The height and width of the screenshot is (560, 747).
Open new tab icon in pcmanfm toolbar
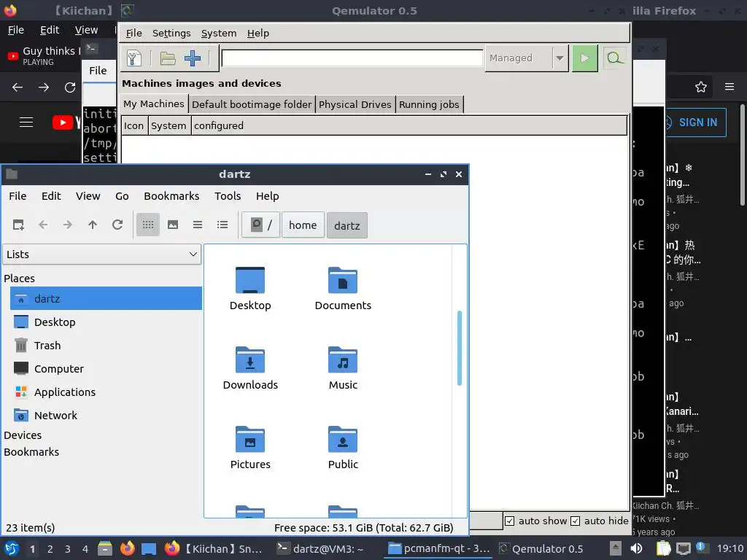pyautogui.click(x=18, y=225)
